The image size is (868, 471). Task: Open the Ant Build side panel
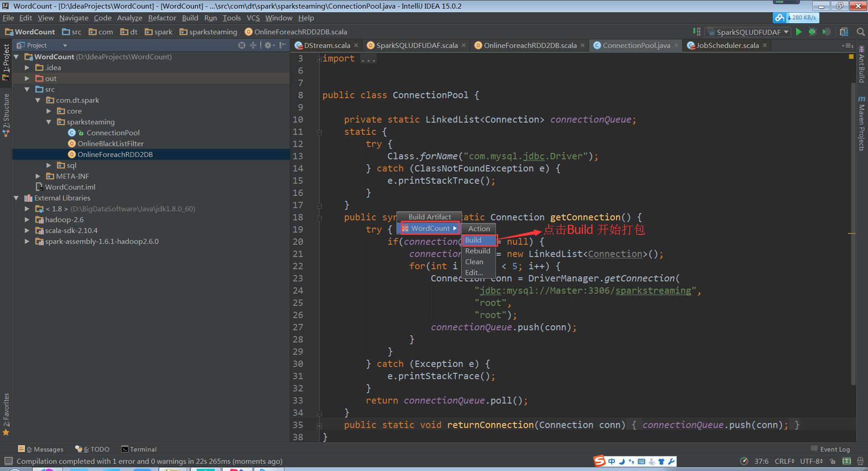pos(862,64)
